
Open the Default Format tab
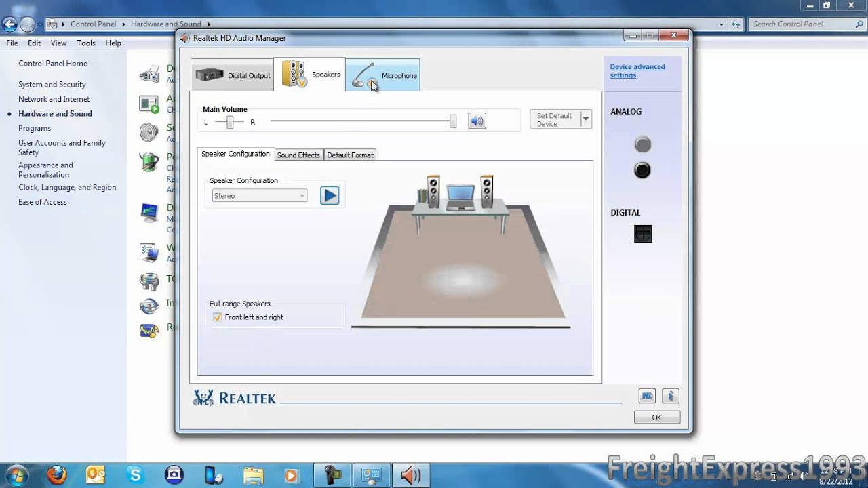[x=350, y=155]
